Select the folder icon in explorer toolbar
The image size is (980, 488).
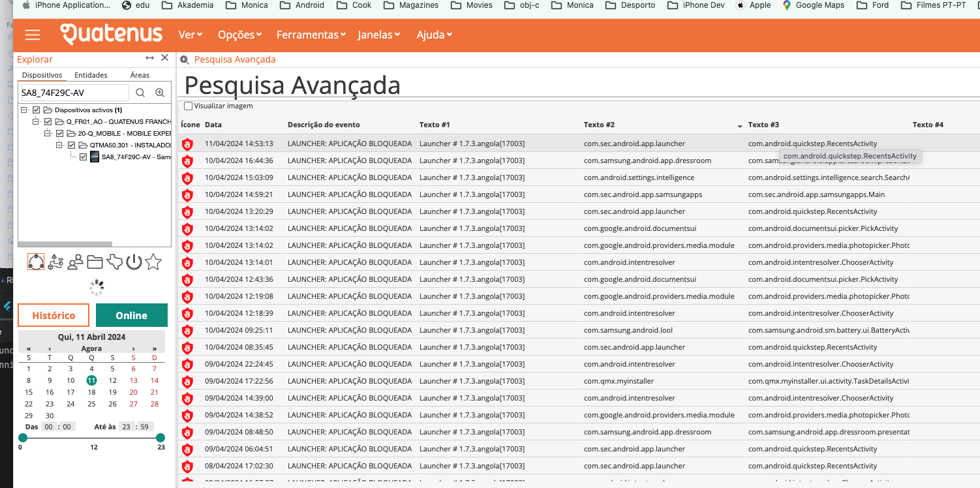pos(95,262)
